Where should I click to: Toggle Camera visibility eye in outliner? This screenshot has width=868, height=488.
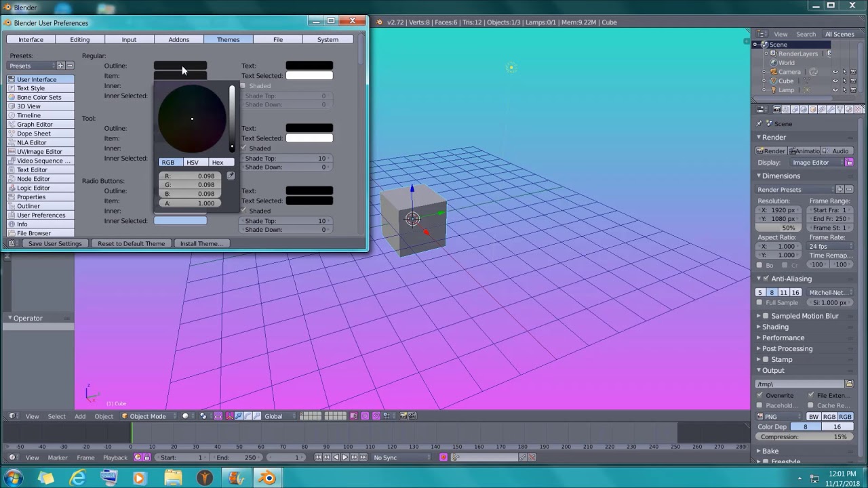(835, 72)
